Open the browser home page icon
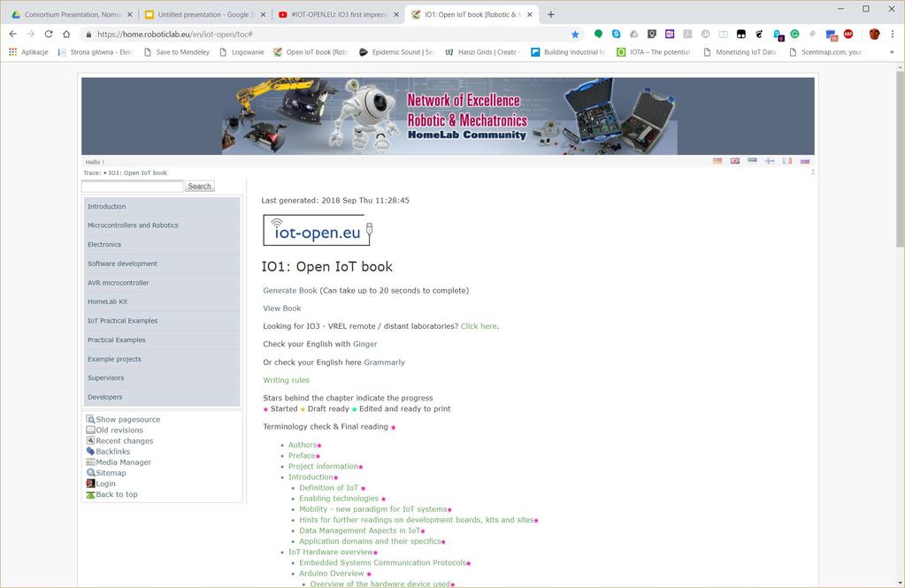Screen dimensions: 905x588 pyautogui.click(x=66, y=34)
